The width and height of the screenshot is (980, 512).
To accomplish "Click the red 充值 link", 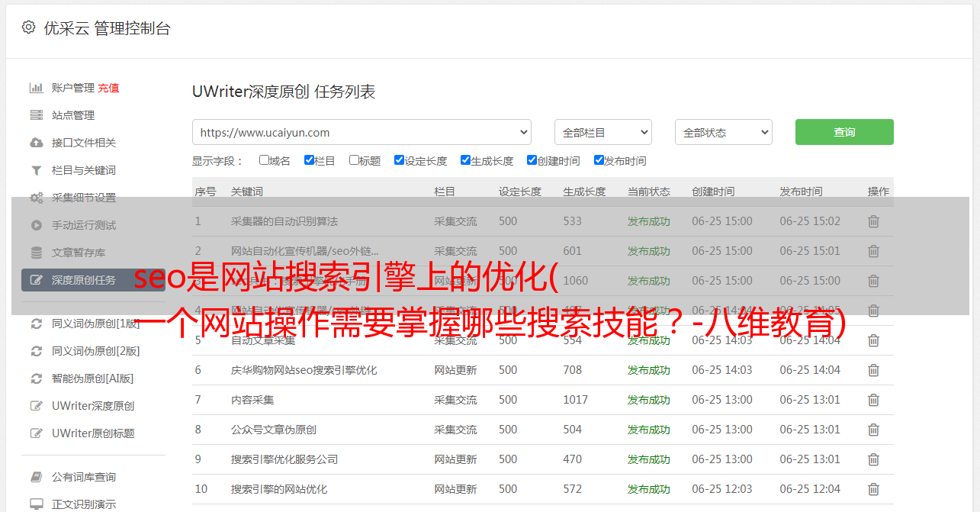I will (108, 88).
